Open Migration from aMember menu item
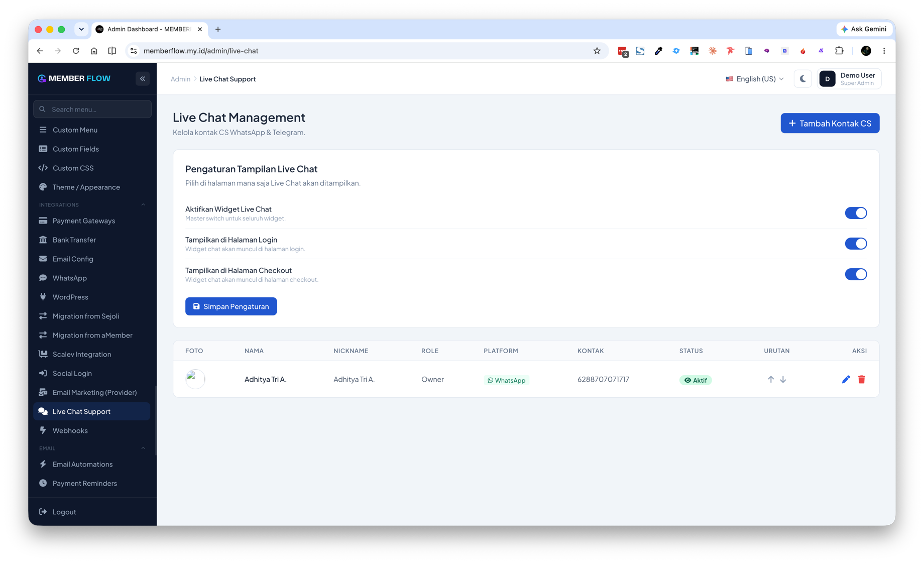The height and width of the screenshot is (563, 924). [x=92, y=335]
